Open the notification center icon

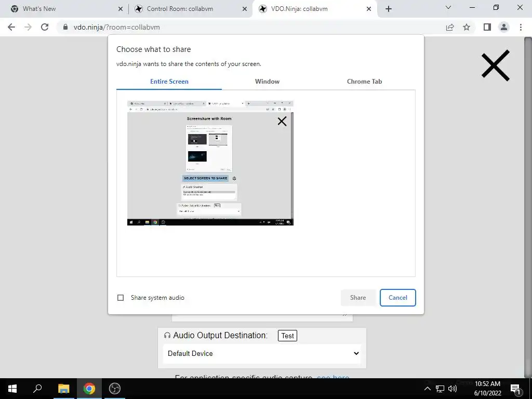pos(516,389)
